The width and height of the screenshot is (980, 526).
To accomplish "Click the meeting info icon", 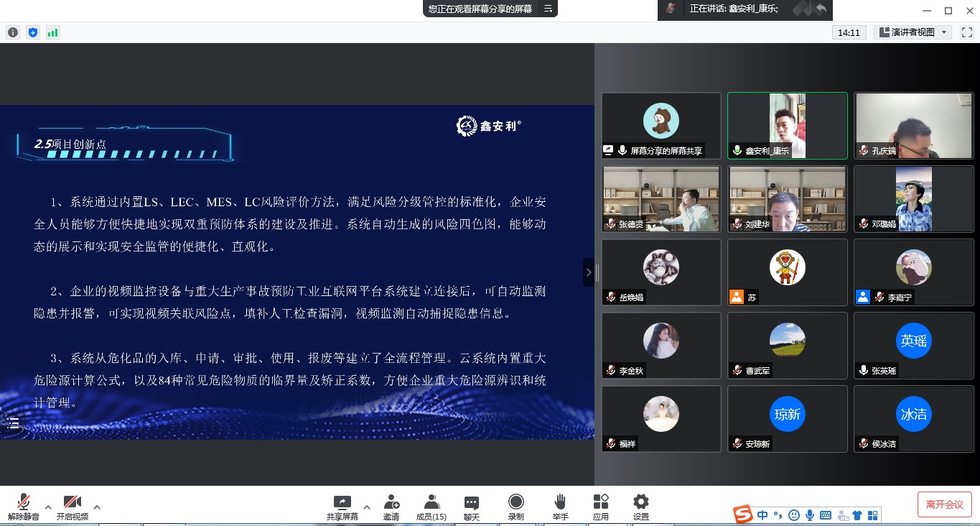I will [x=13, y=32].
